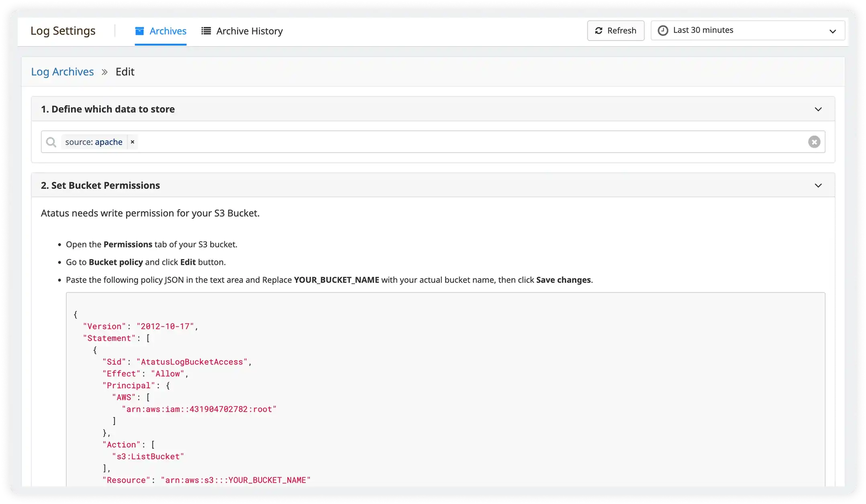Toggle the source apache filter chip
The height and width of the screenshot is (504, 866).
pyautogui.click(x=94, y=142)
